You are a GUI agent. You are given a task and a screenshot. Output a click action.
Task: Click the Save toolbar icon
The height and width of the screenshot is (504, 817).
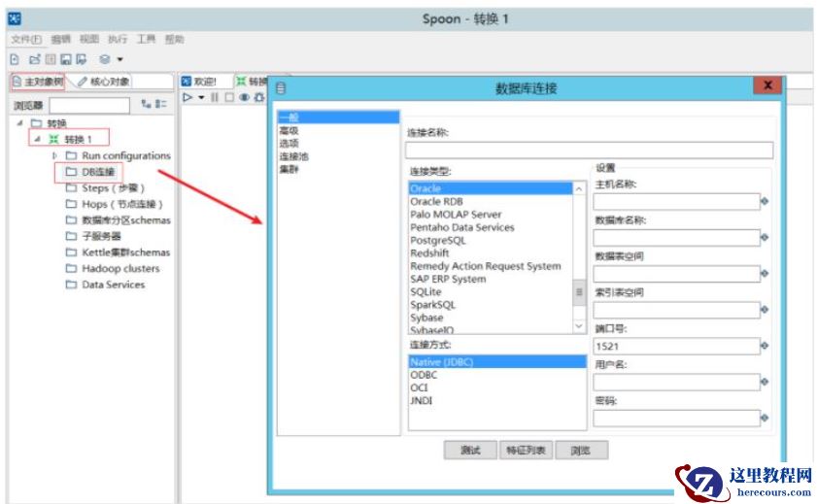(x=66, y=59)
